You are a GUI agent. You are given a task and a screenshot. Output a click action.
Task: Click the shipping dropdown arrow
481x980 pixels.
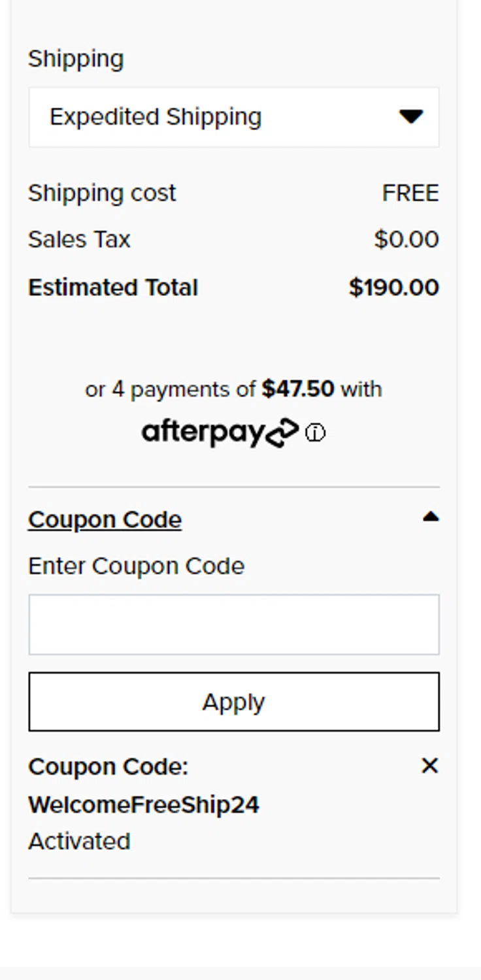point(411,117)
